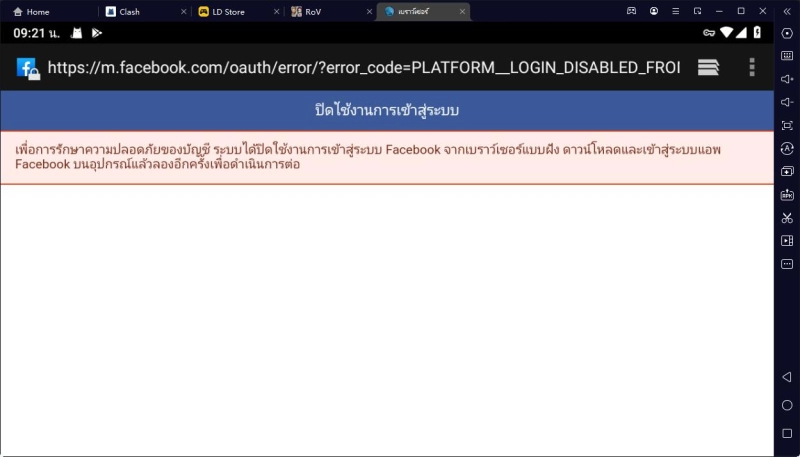Close the RoV tab
The image size is (800, 457).
369,12
